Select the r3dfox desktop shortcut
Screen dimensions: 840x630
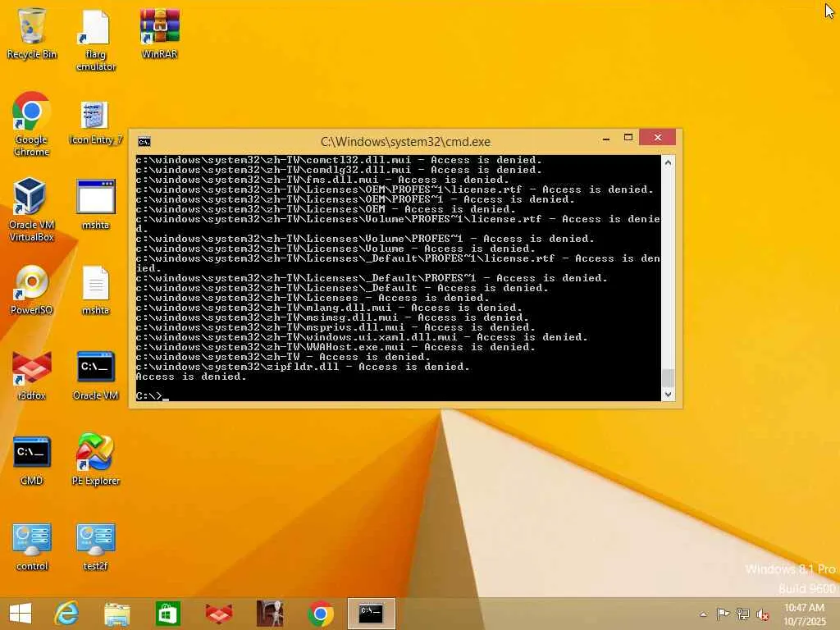(32, 375)
